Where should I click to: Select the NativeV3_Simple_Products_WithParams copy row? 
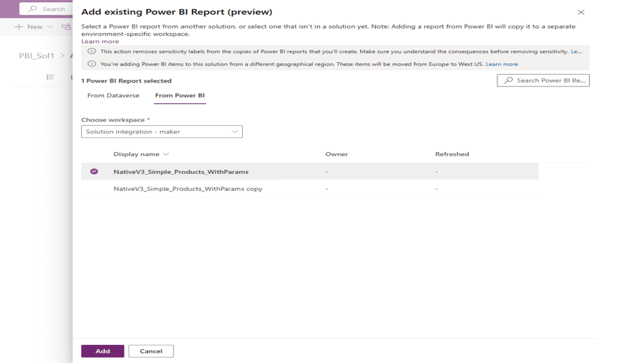click(x=310, y=189)
